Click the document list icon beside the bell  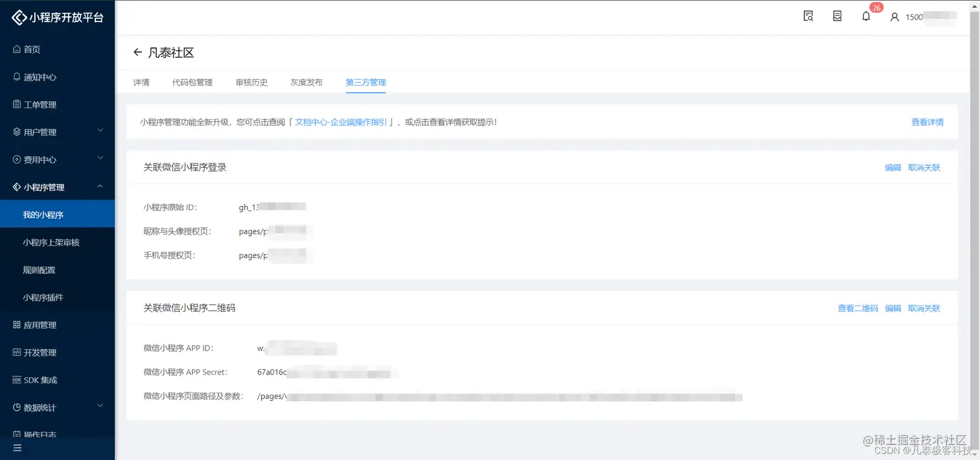(837, 16)
